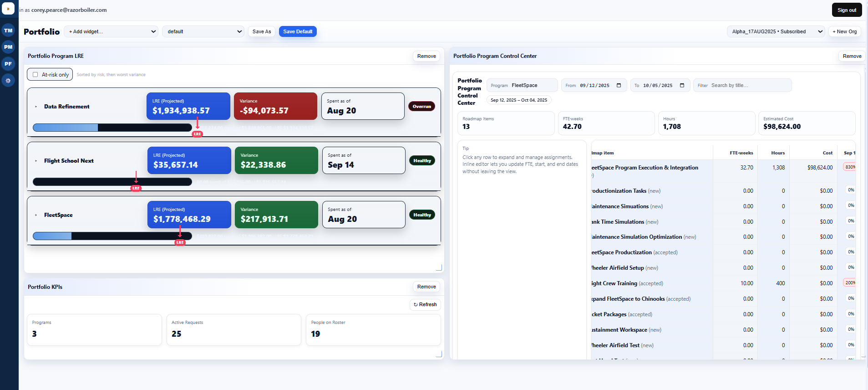Click the Sign out button
This screenshot has width=868, height=390.
click(847, 10)
